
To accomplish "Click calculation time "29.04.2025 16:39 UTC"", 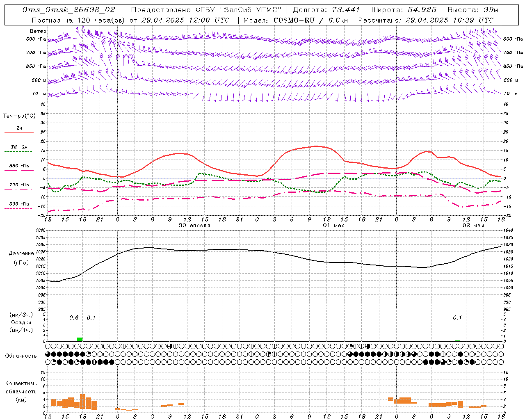I will pos(450,20).
